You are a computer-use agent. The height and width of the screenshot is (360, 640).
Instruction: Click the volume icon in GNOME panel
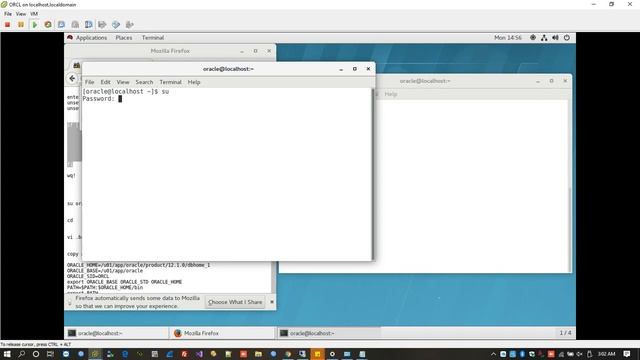point(556,38)
